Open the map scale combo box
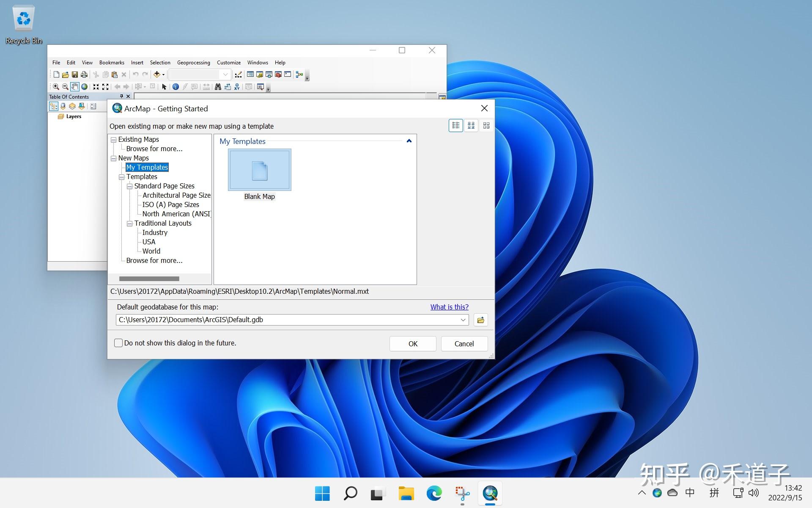This screenshot has height=508, width=812. click(x=200, y=75)
